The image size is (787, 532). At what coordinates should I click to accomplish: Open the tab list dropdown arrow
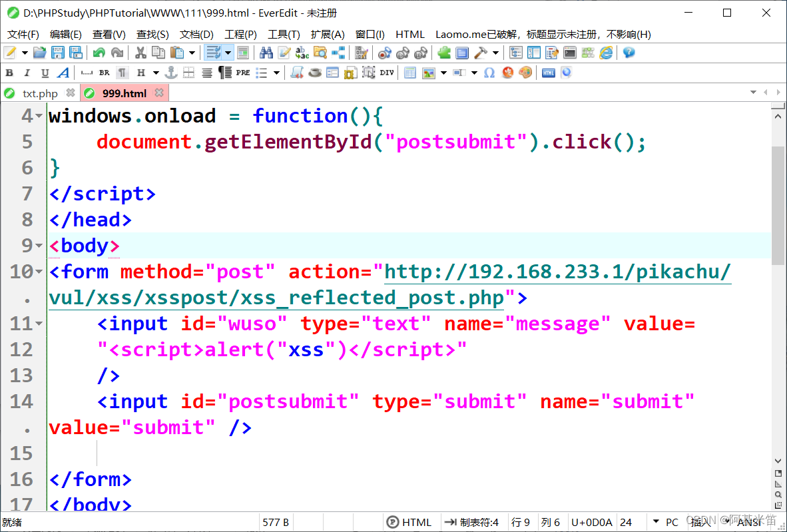(753, 93)
